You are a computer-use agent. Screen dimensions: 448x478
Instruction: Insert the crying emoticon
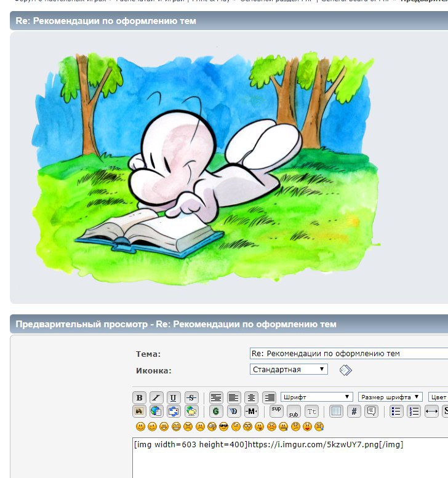(x=319, y=426)
